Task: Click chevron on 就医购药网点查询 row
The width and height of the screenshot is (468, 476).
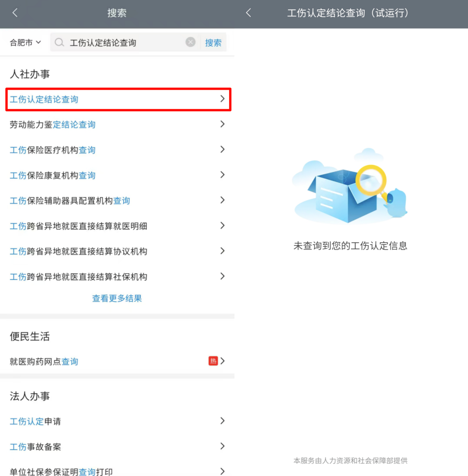Action: [223, 361]
